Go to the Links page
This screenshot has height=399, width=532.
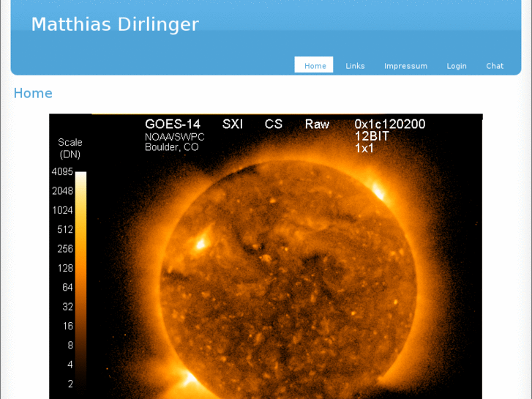(x=355, y=66)
